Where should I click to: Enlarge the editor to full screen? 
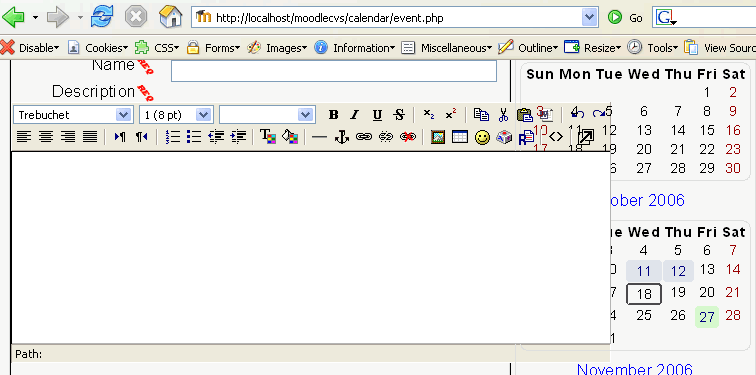[x=586, y=137]
